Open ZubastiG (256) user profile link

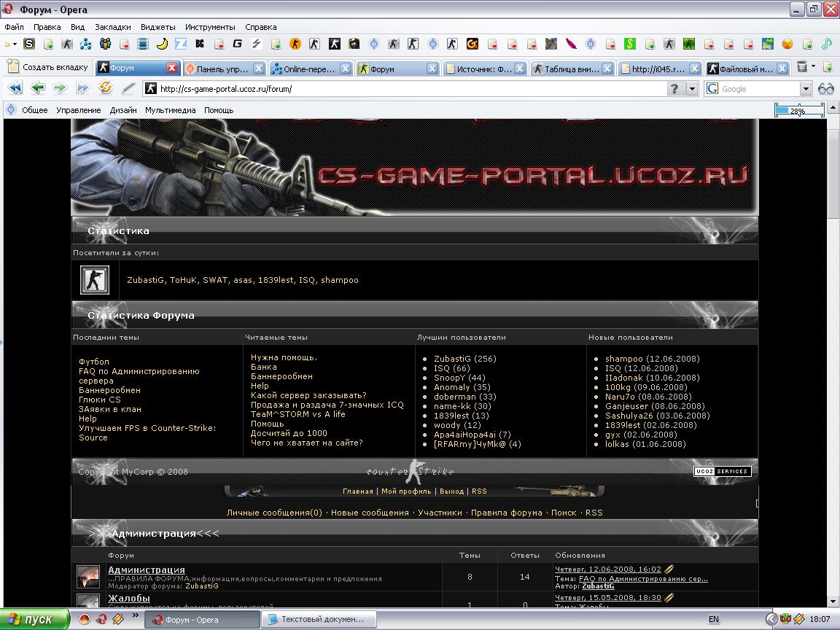click(465, 359)
